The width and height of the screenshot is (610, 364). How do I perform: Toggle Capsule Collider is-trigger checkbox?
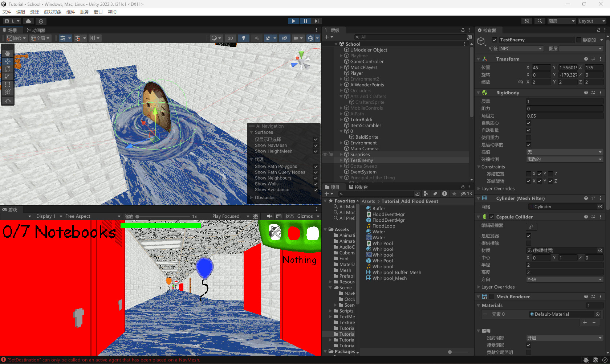click(x=529, y=236)
